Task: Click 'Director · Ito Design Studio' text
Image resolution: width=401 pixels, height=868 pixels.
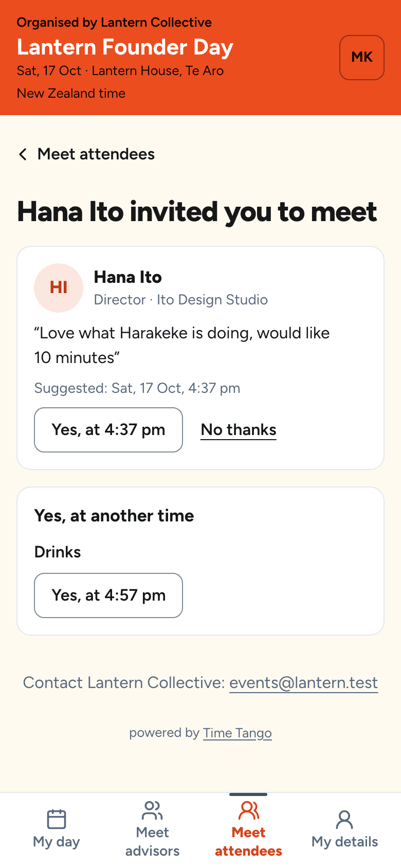Action: point(181,300)
